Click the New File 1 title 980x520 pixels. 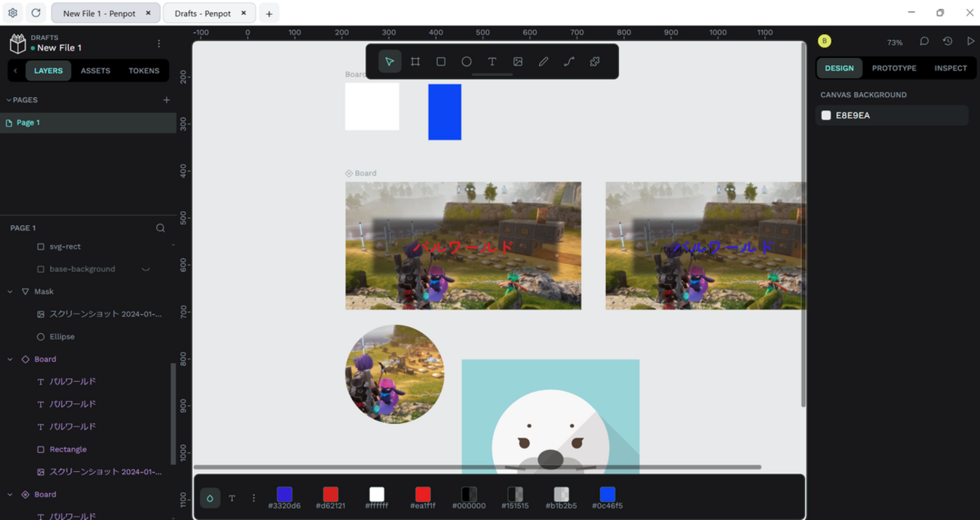click(x=60, y=47)
